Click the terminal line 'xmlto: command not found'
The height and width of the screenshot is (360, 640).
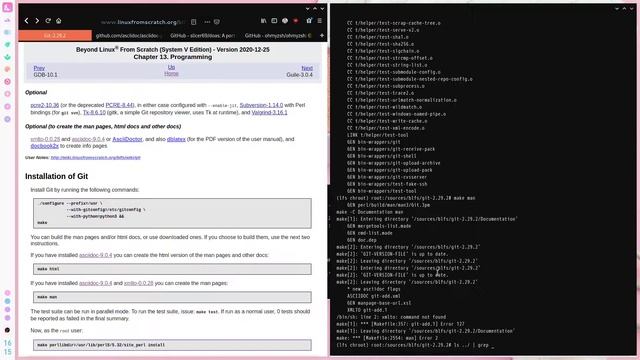tap(391, 317)
